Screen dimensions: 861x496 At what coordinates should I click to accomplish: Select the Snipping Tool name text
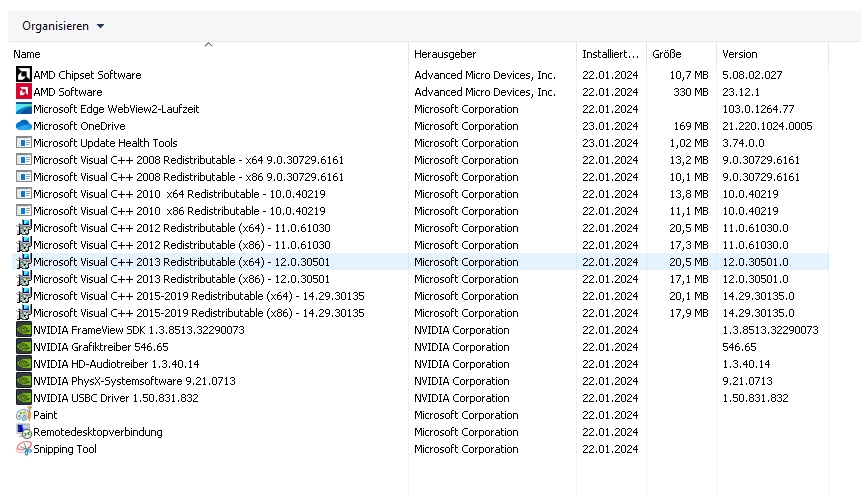tap(65, 449)
